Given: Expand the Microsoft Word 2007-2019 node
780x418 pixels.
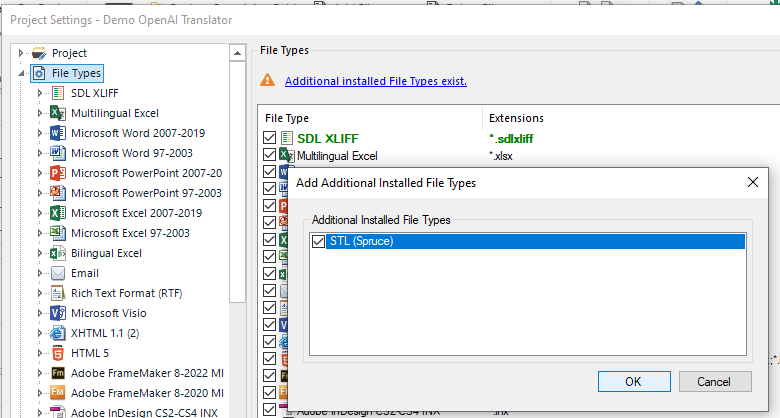Looking at the screenshot, I should [40, 133].
